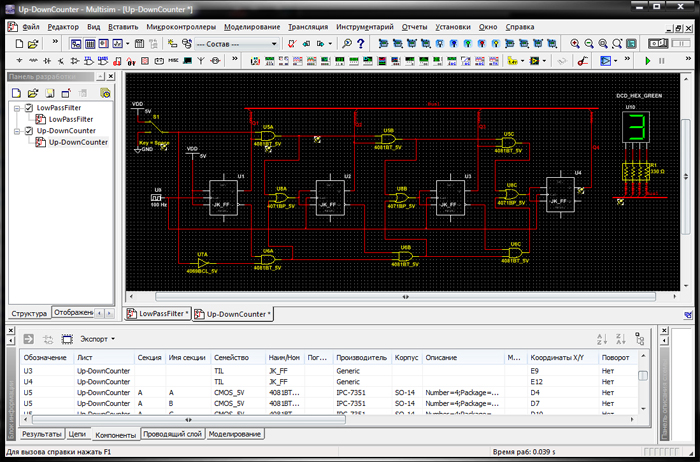Switch to the Проводящий слой tab

tap(173, 434)
